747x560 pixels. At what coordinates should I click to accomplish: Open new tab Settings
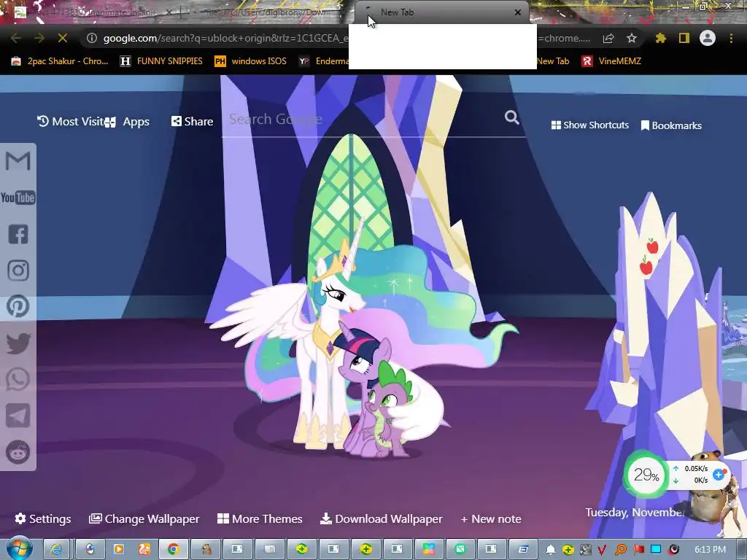click(43, 519)
